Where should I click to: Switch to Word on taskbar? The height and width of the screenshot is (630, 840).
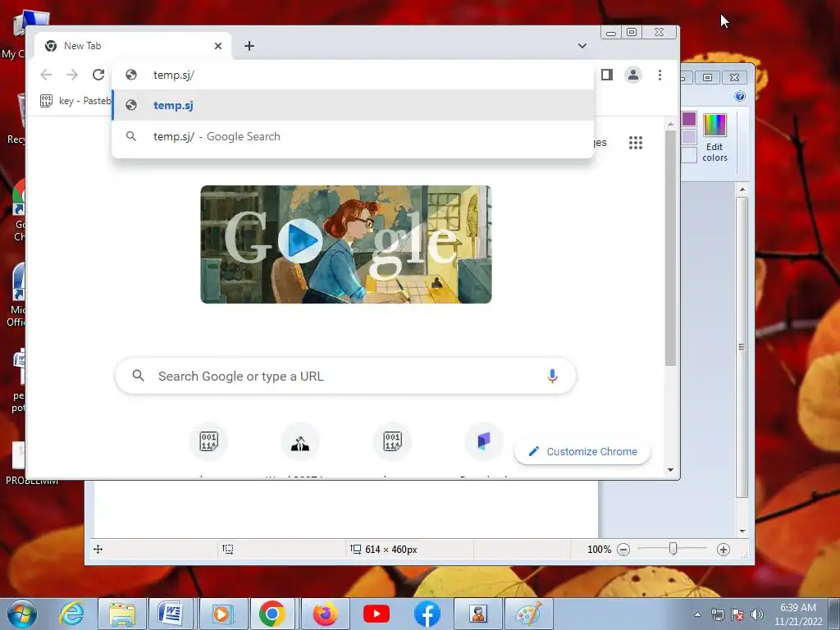[x=171, y=614]
